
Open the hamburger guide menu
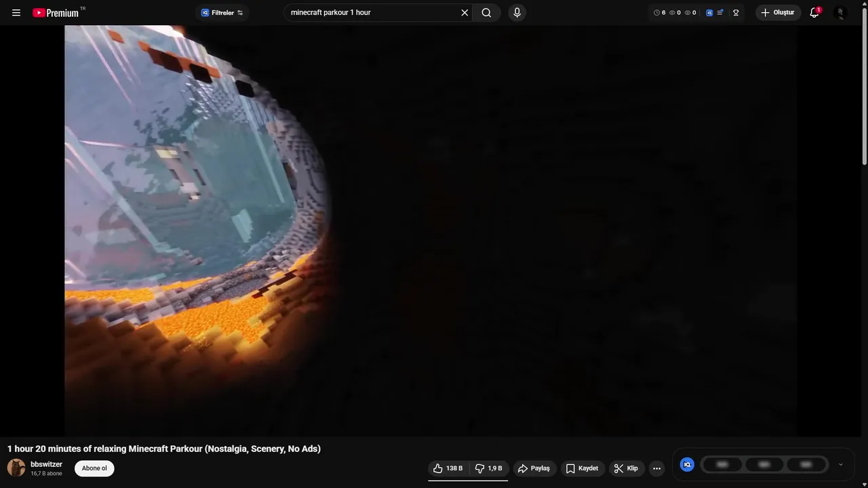tap(16, 13)
